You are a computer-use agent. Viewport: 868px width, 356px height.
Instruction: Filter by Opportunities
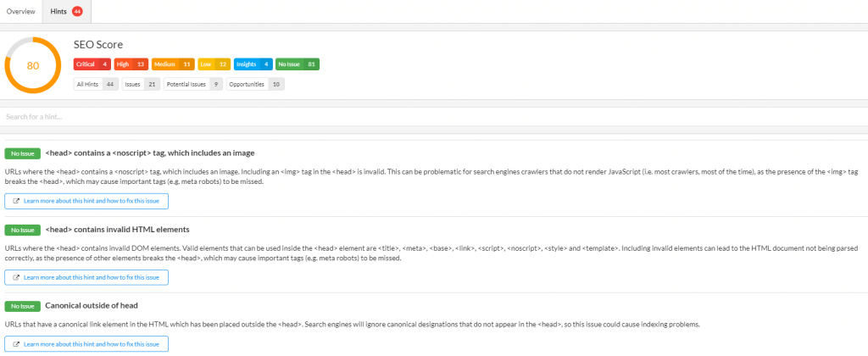(255, 85)
